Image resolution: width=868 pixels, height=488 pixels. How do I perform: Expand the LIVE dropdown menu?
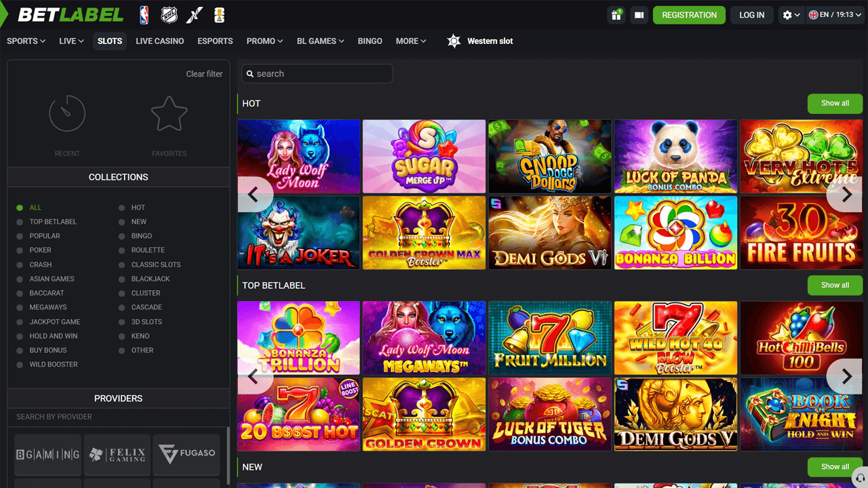point(71,41)
